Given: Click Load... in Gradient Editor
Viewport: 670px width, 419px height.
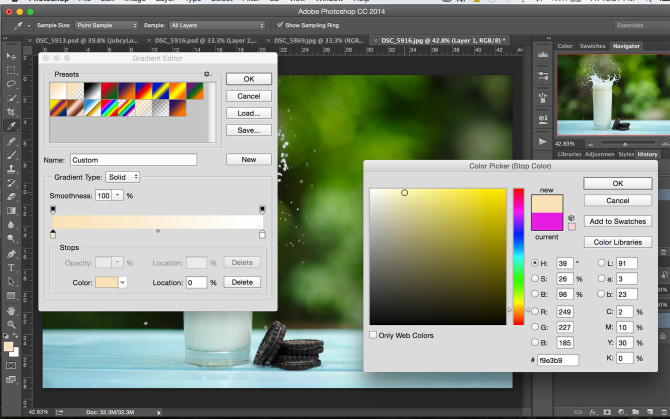Looking at the screenshot, I should tap(249, 113).
